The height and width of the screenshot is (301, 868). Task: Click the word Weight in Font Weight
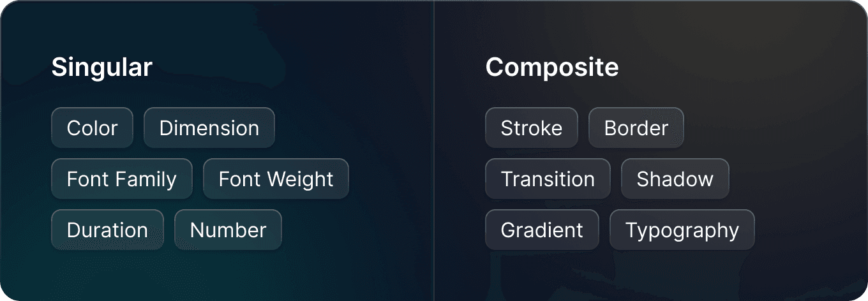click(x=303, y=179)
